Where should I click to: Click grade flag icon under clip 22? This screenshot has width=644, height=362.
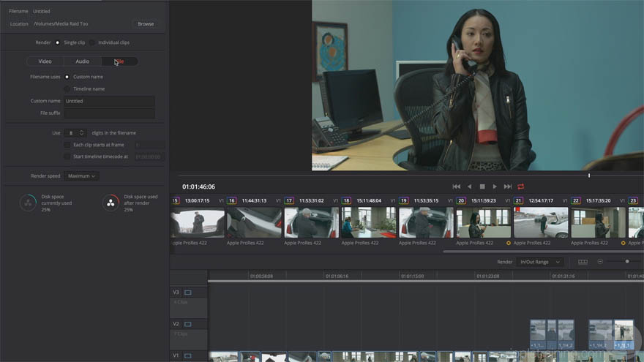(623, 243)
